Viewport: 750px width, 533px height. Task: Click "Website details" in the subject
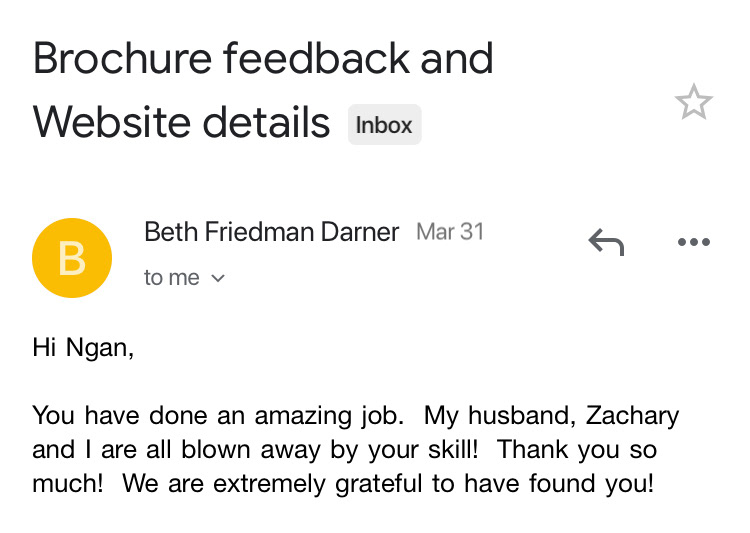click(x=182, y=123)
